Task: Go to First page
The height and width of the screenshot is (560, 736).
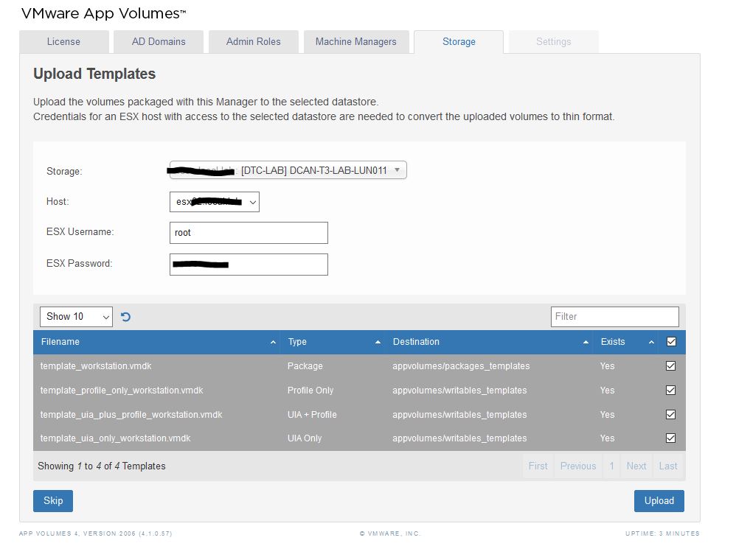Action: [538, 466]
